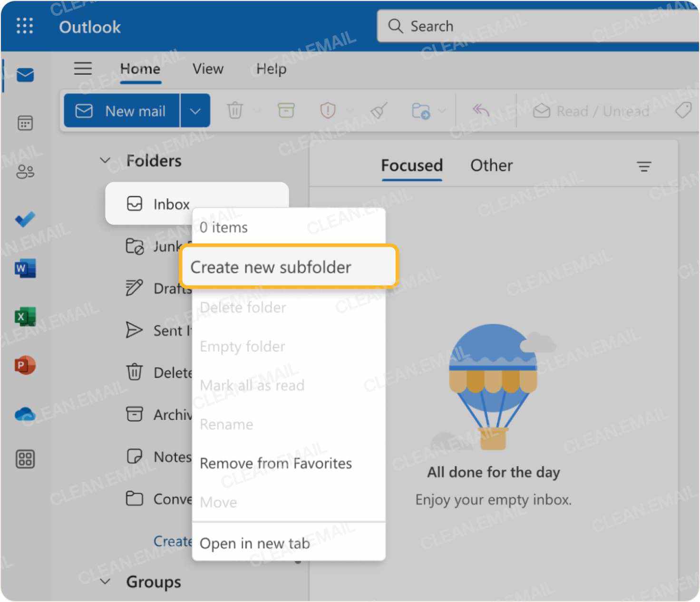Click the Archive icon in the toolbar
700x602 pixels.
click(x=286, y=110)
